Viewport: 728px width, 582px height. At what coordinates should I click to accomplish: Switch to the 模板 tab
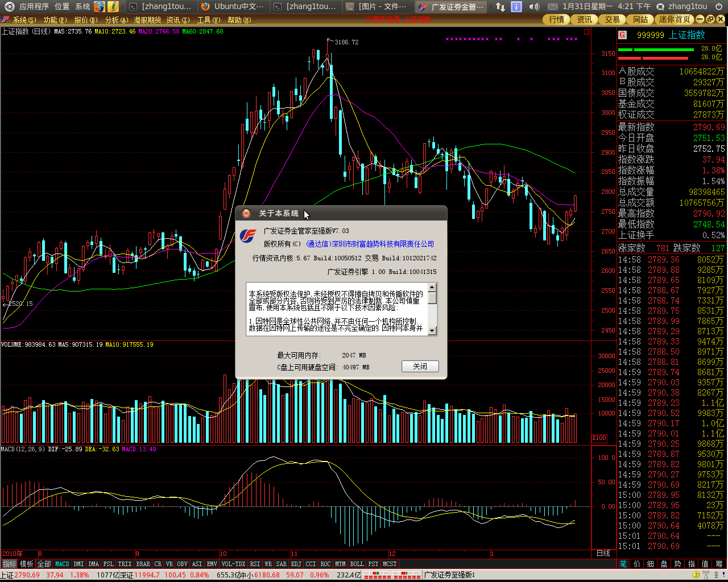click(27, 564)
